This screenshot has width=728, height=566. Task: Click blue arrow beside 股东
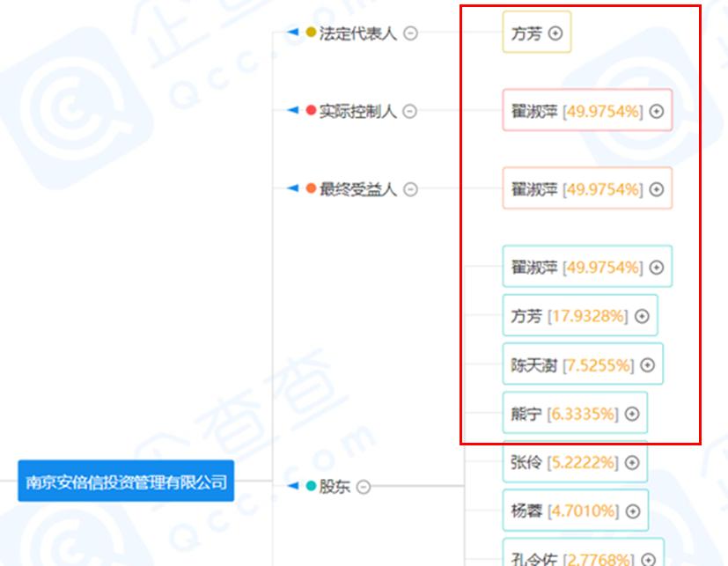pyautogui.click(x=292, y=485)
